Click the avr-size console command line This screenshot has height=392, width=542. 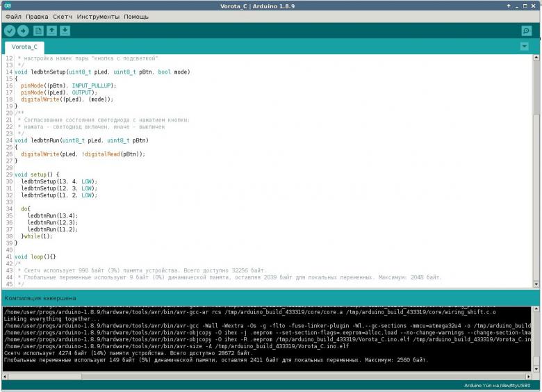point(176,346)
